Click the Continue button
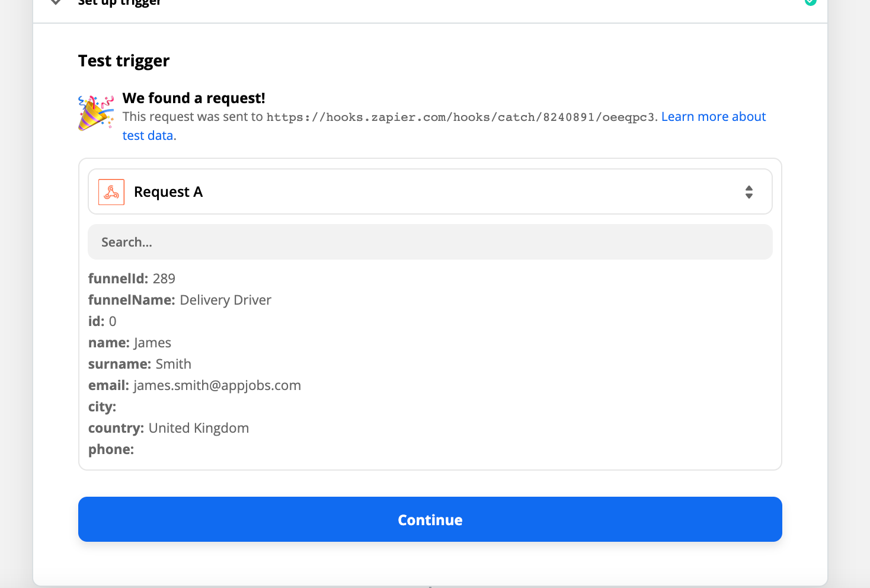Viewport: 870px width, 588px height. click(430, 519)
